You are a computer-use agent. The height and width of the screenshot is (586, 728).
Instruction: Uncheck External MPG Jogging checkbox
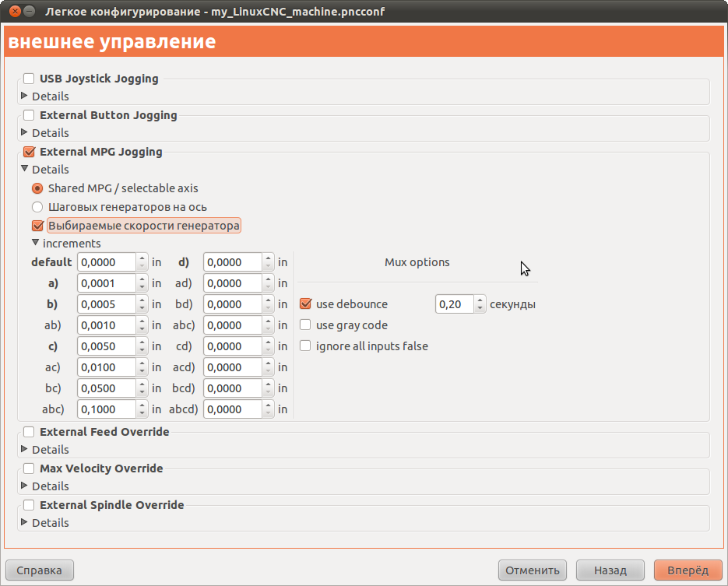click(29, 152)
